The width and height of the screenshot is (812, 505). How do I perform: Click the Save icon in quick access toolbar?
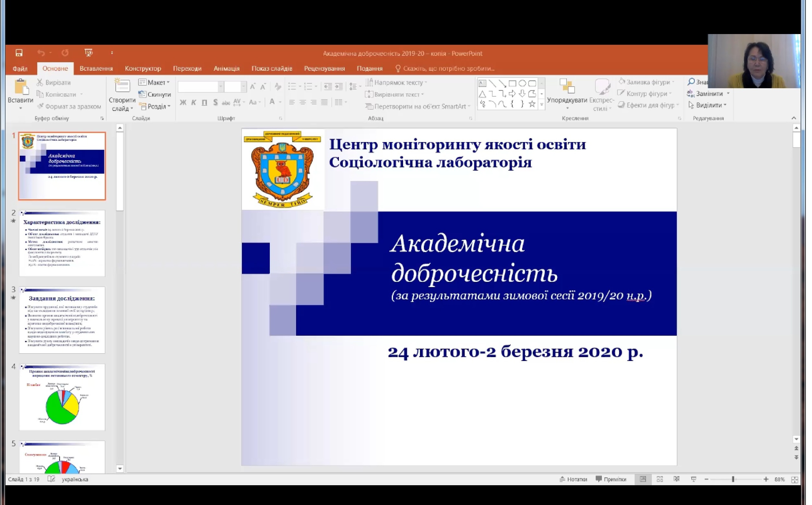pyautogui.click(x=19, y=53)
